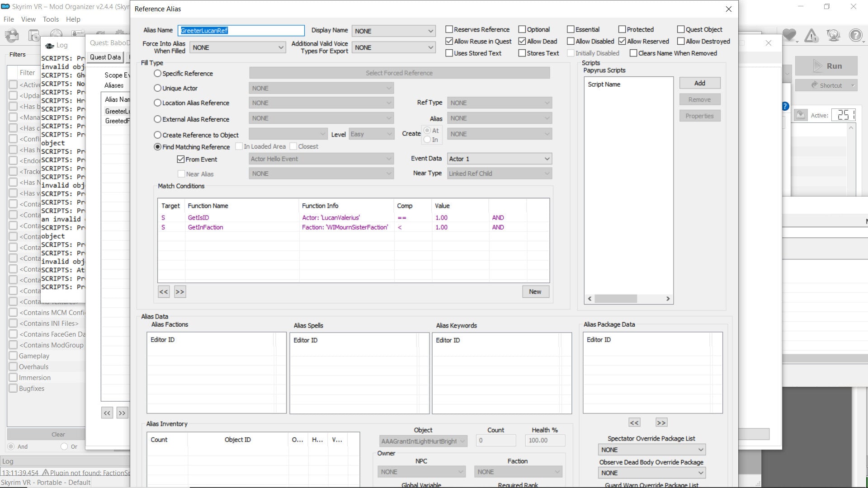Open the Event Data Actor 1 dropdown
The height and width of the screenshot is (488, 868).
pyautogui.click(x=499, y=159)
